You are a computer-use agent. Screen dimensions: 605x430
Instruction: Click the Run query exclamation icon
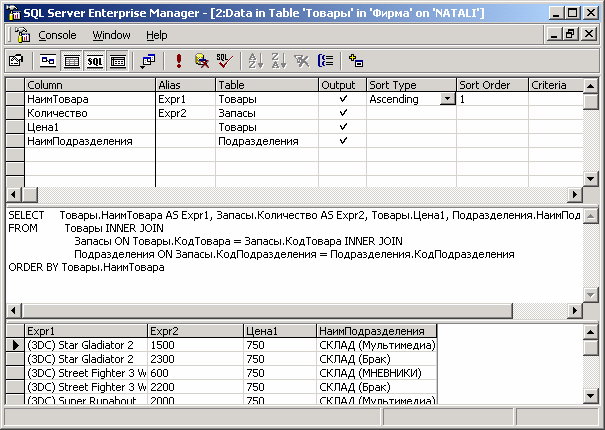click(179, 61)
